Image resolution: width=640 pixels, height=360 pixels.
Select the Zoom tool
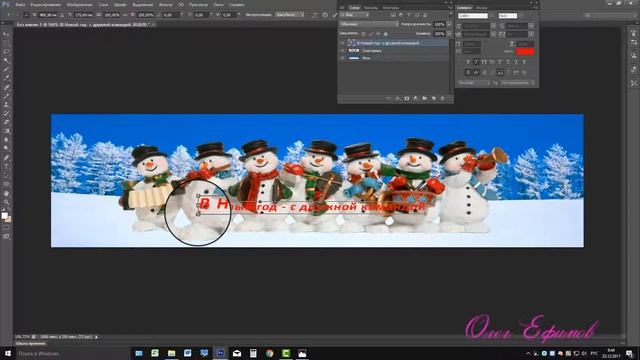pyautogui.click(x=6, y=202)
